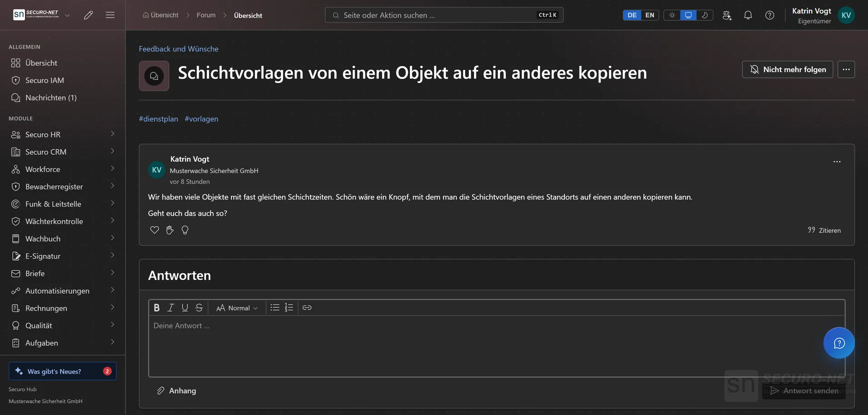Open Was gibt's Neues? panel
This screenshot has width=868, height=415.
(x=63, y=371)
